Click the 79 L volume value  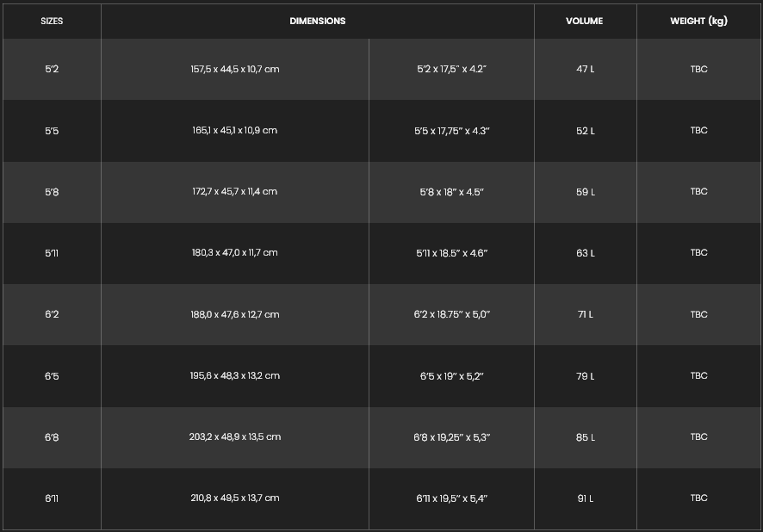tap(585, 376)
